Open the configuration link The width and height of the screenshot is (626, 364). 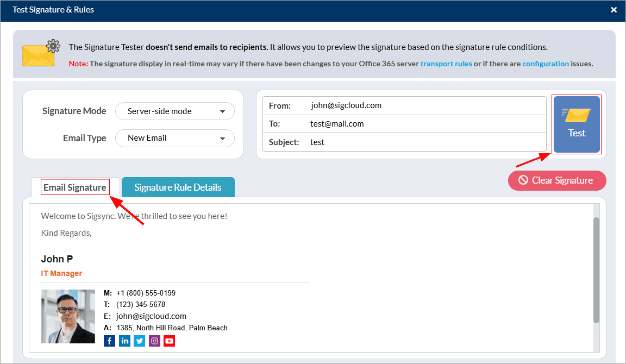click(545, 64)
